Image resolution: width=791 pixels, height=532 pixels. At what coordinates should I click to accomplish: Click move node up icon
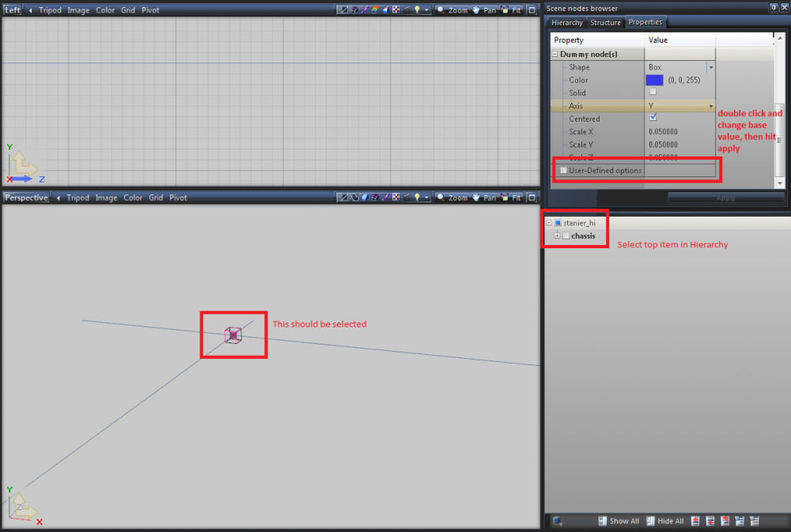[695, 521]
